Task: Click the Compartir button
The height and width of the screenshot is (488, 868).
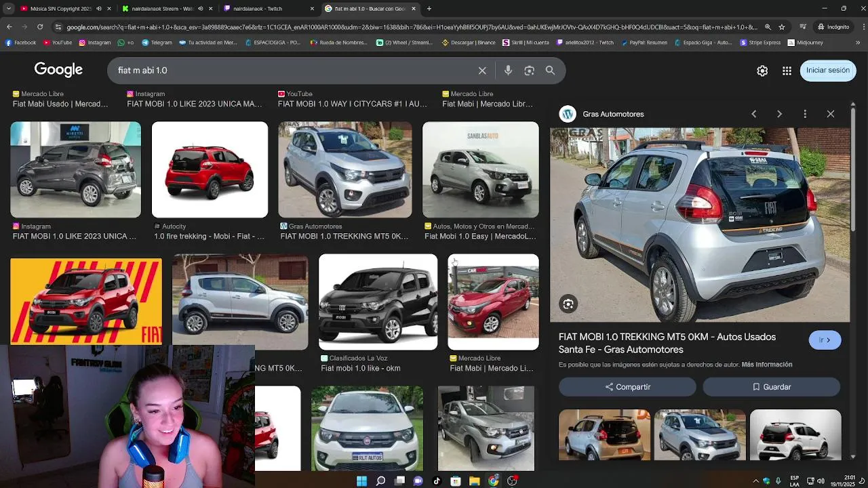Action: pos(627,387)
